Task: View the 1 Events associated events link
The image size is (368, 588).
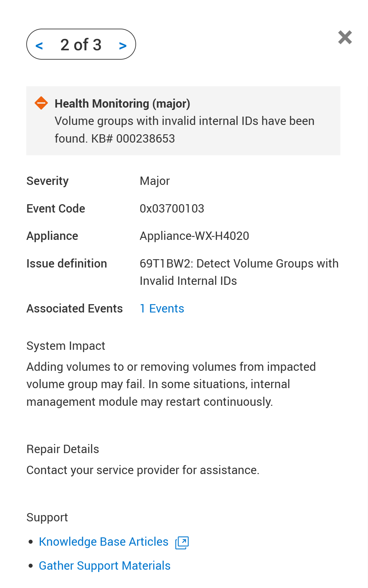Action: coord(162,309)
